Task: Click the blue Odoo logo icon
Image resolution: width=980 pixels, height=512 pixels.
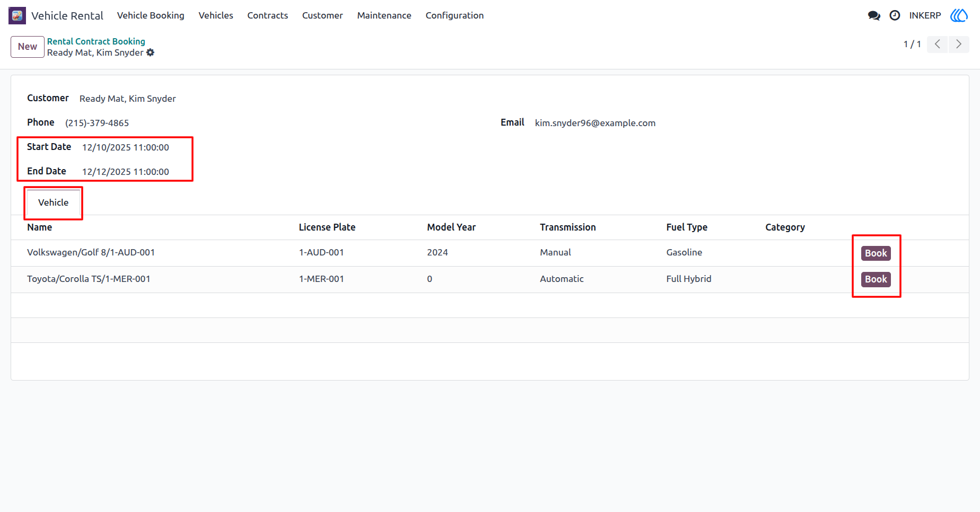Action: (x=959, y=15)
